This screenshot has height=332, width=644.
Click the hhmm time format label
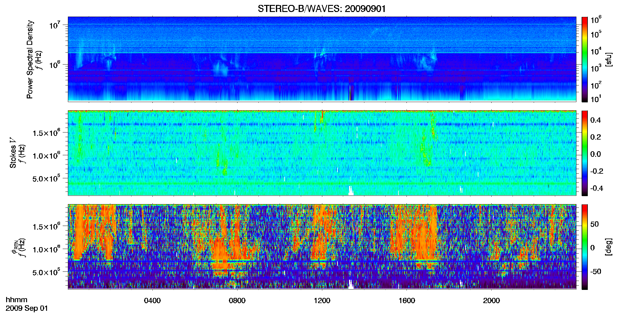point(17,300)
